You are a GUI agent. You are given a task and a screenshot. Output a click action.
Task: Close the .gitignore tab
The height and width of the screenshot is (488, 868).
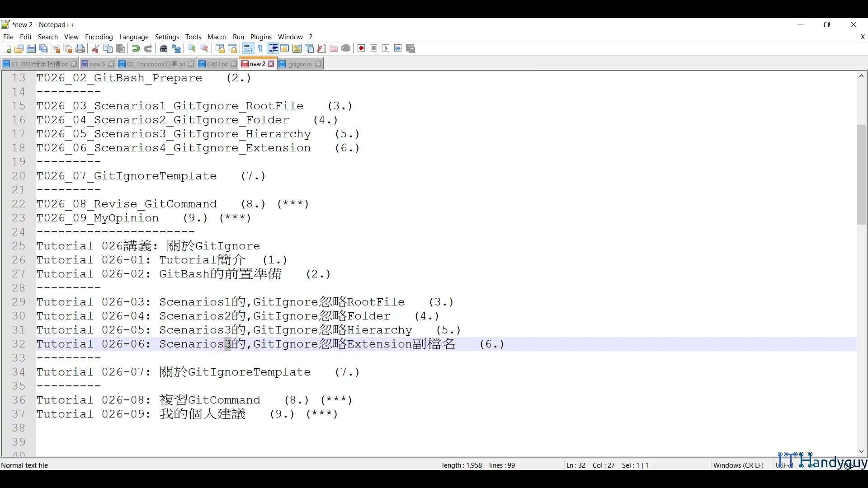click(x=318, y=64)
